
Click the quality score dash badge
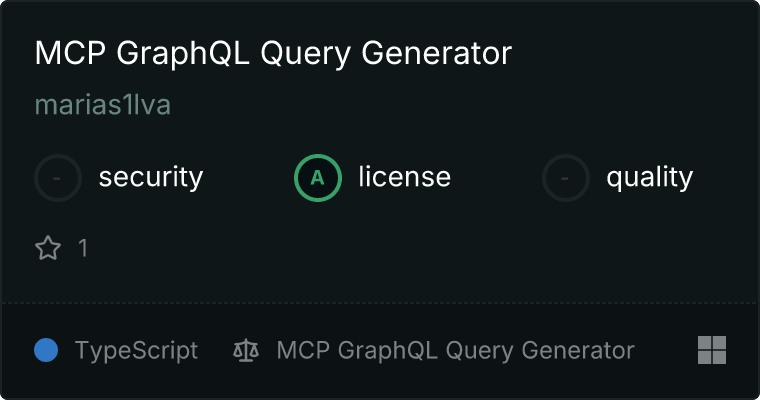click(x=566, y=178)
